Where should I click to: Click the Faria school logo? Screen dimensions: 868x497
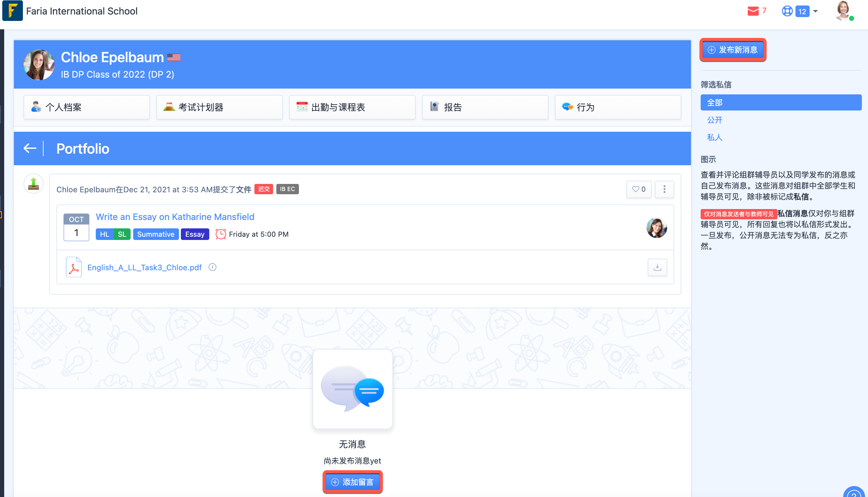click(x=12, y=11)
